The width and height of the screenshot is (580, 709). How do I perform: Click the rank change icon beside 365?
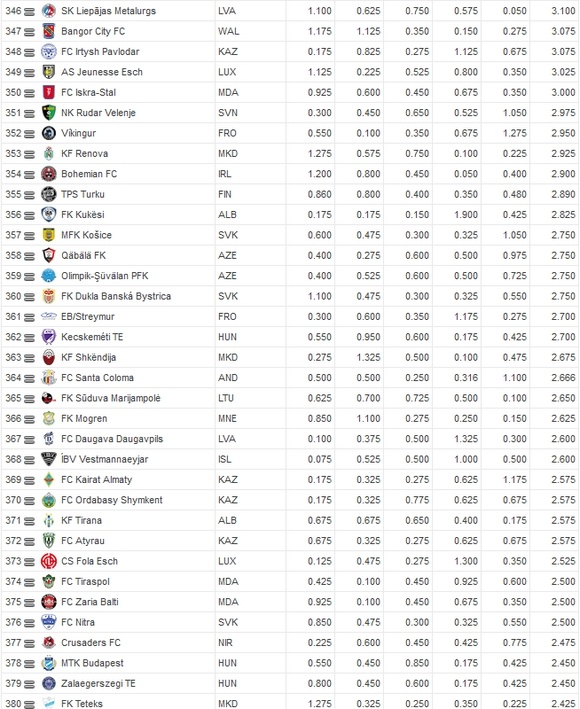(x=29, y=399)
